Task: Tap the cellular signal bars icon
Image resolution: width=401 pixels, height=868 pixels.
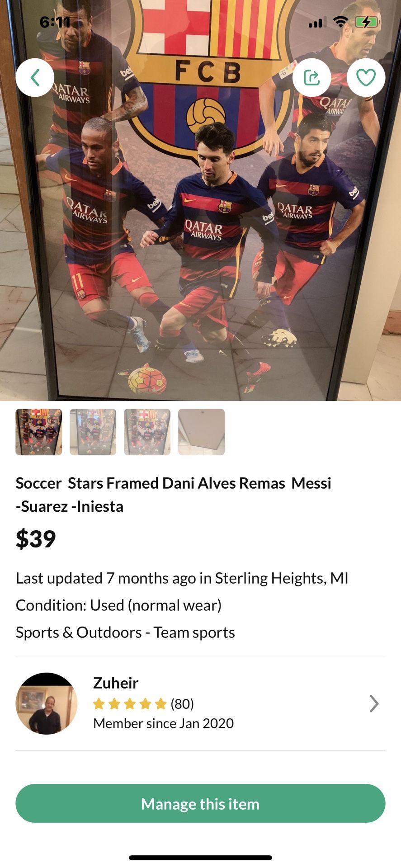Action: coord(316,23)
